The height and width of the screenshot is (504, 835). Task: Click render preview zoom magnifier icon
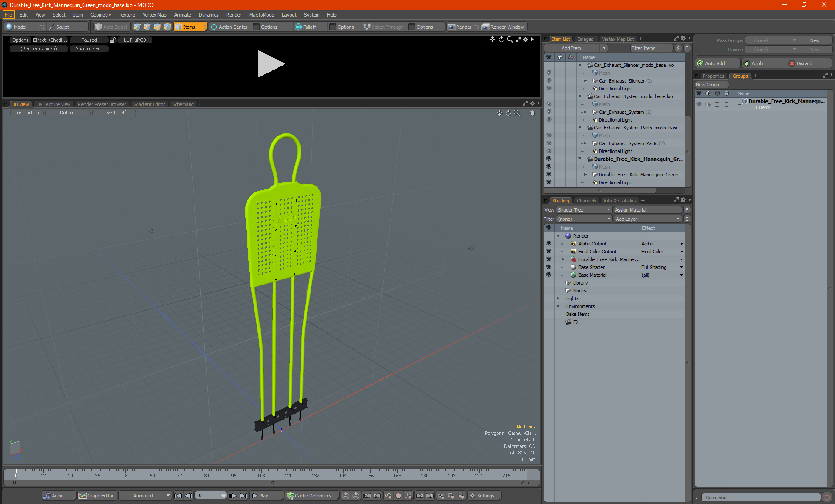click(x=510, y=40)
